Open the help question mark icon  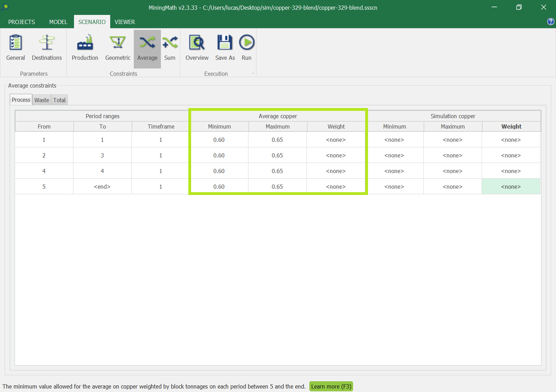point(550,22)
